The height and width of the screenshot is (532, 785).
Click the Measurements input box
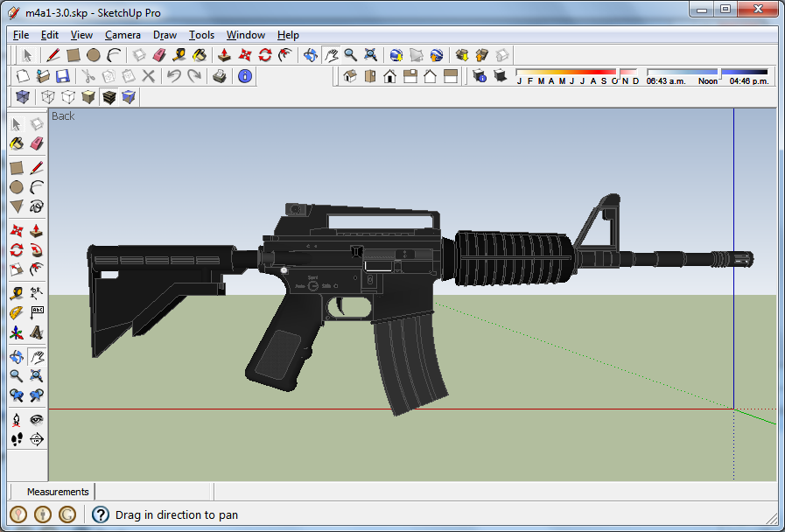[x=154, y=492]
